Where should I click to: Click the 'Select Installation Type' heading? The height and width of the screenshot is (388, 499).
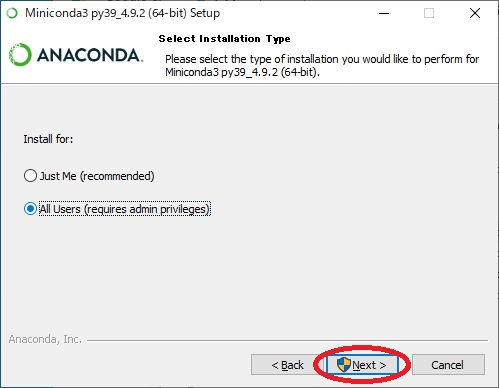(x=224, y=39)
